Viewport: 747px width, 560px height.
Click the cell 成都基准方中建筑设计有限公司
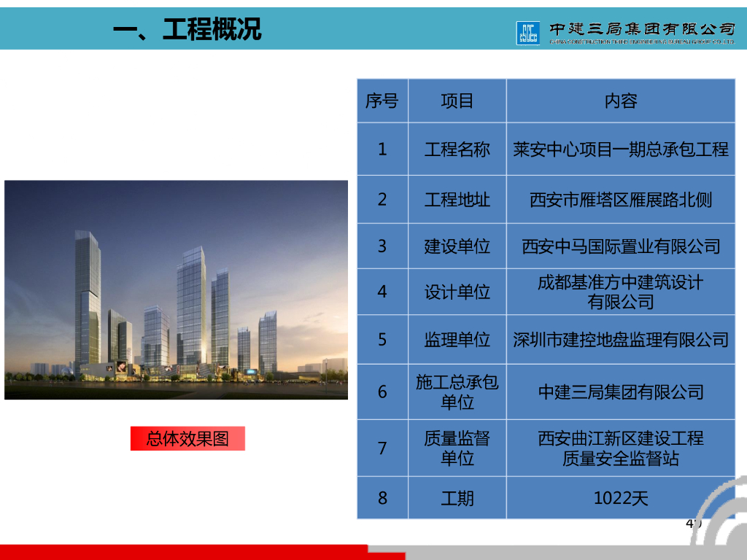pyautogui.click(x=621, y=292)
